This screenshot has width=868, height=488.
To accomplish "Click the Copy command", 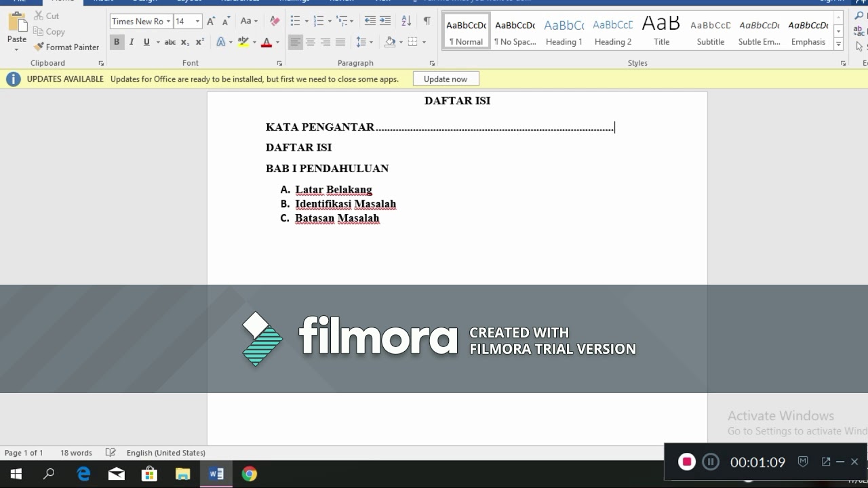I will [49, 31].
